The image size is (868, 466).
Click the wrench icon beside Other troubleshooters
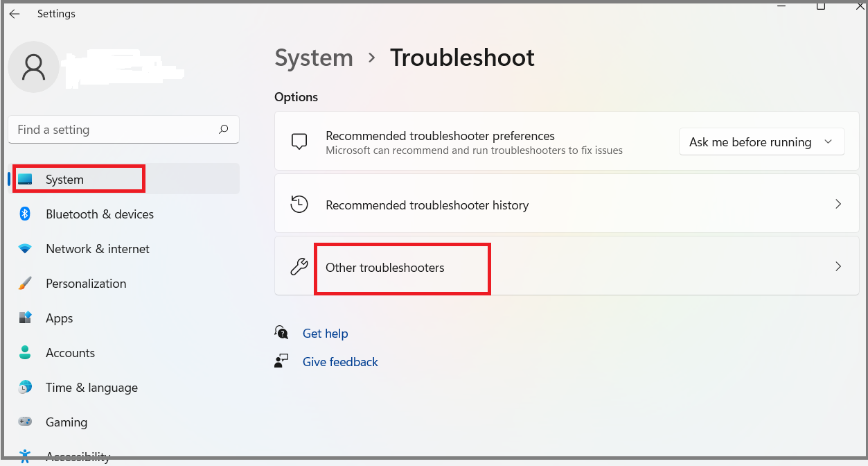tap(298, 266)
